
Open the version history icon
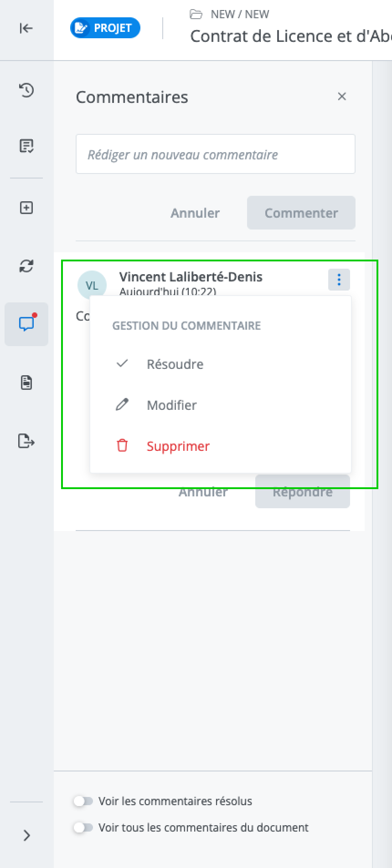tap(26, 90)
